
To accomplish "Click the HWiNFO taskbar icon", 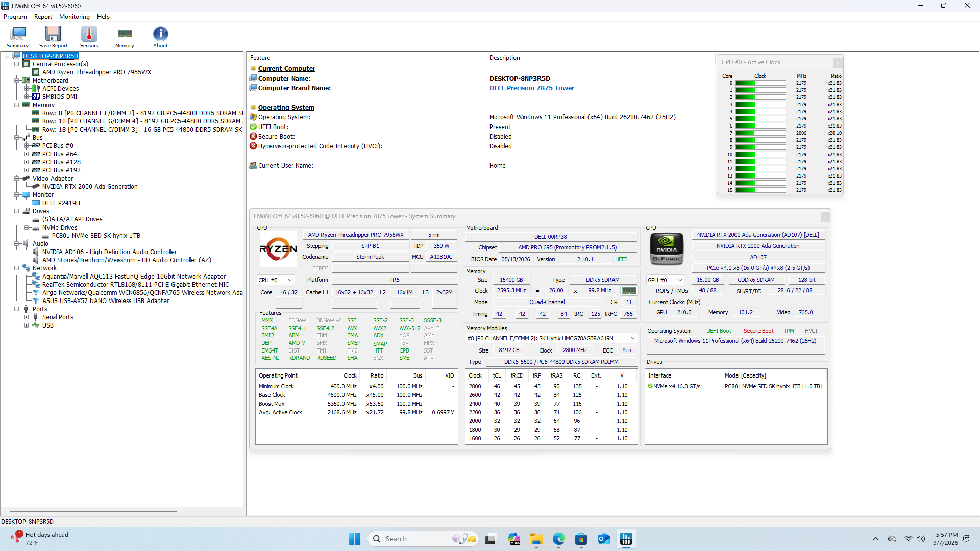I will (626, 539).
